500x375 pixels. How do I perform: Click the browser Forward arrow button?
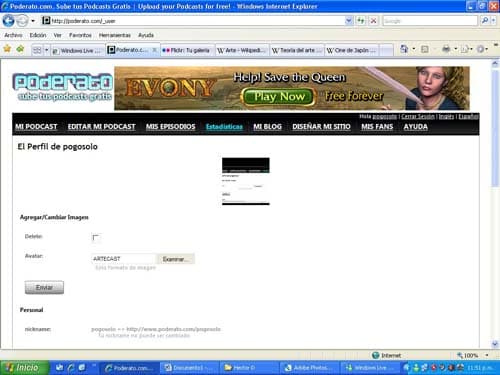pyautogui.click(x=22, y=21)
